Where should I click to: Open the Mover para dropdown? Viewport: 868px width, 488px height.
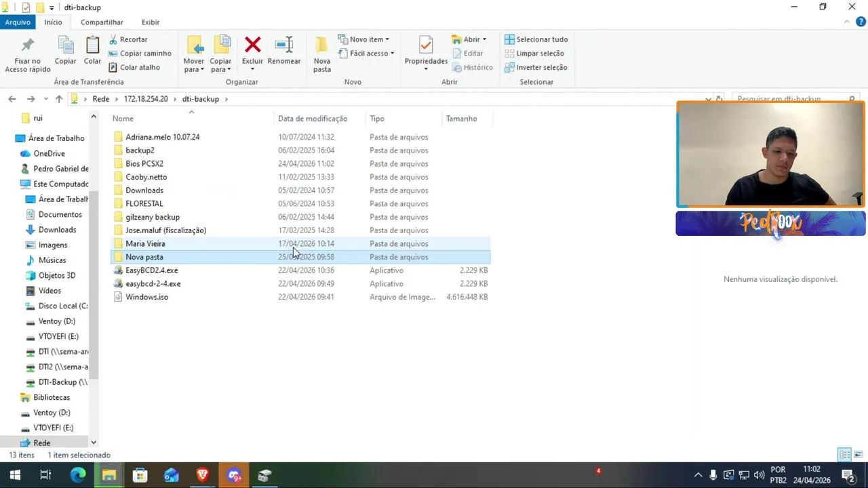(x=194, y=54)
